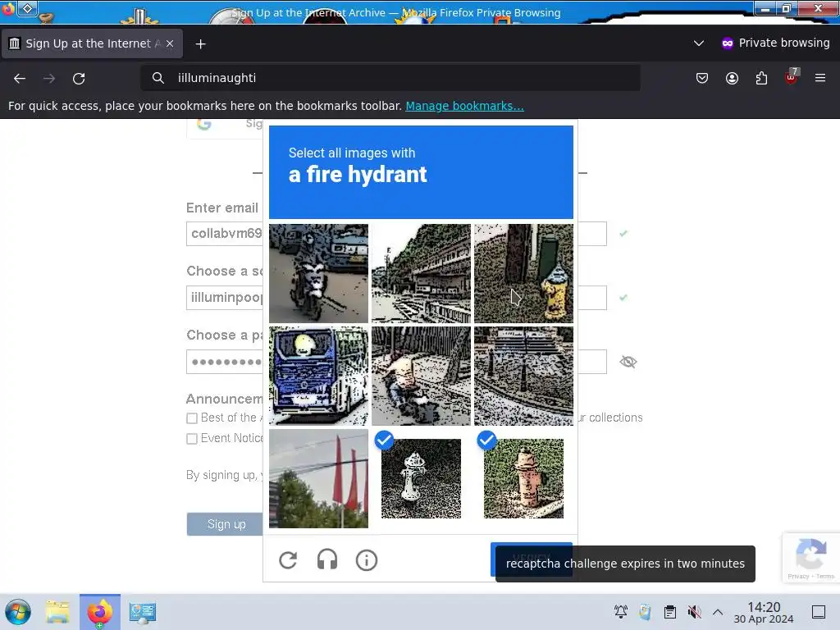Select the yellow fire hydrant tile

(x=523, y=273)
